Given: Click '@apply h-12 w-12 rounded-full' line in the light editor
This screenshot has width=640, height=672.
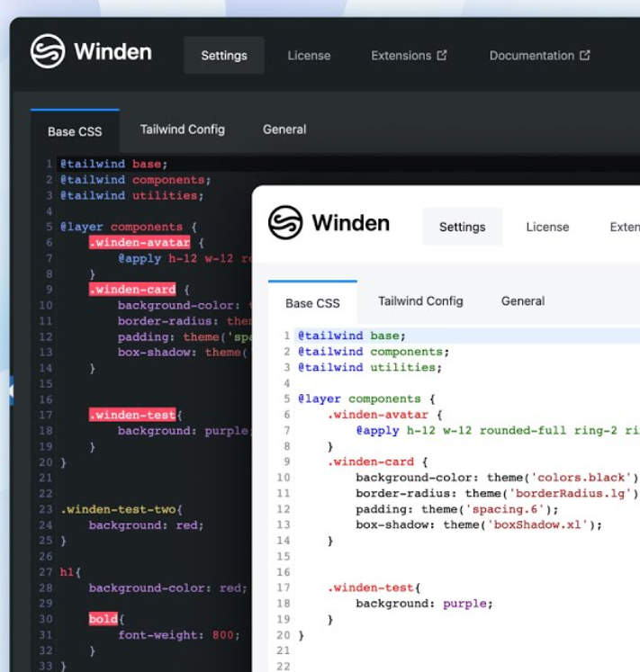Looking at the screenshot, I should [x=498, y=430].
